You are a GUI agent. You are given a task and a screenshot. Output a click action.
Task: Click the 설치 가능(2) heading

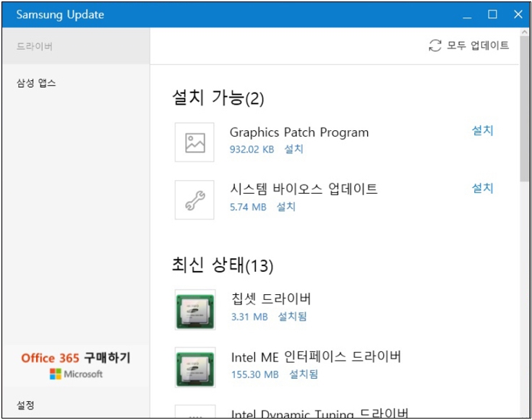pos(218,98)
